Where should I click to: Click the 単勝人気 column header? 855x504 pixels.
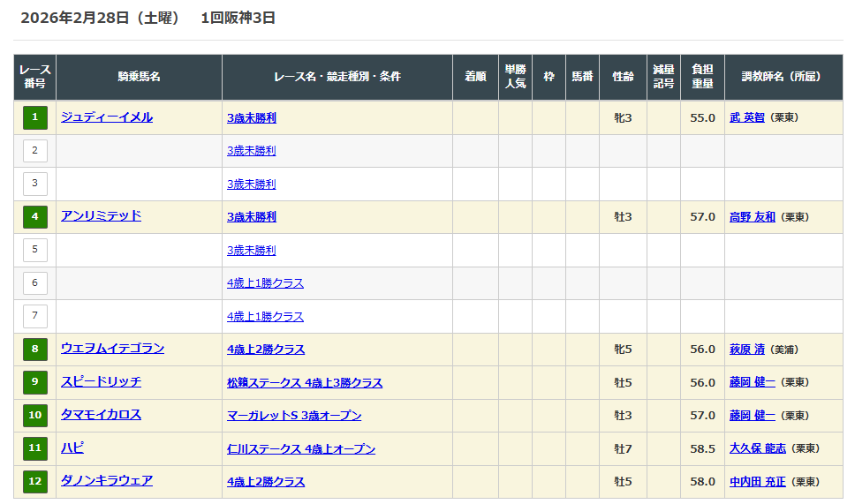(515, 77)
